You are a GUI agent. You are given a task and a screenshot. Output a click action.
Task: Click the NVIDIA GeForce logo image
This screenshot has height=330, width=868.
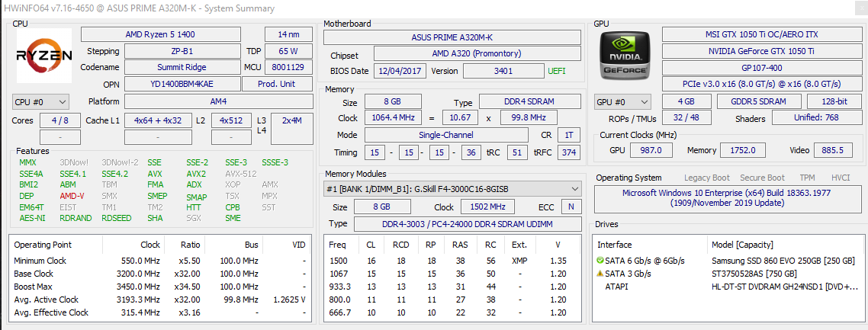[x=625, y=56]
